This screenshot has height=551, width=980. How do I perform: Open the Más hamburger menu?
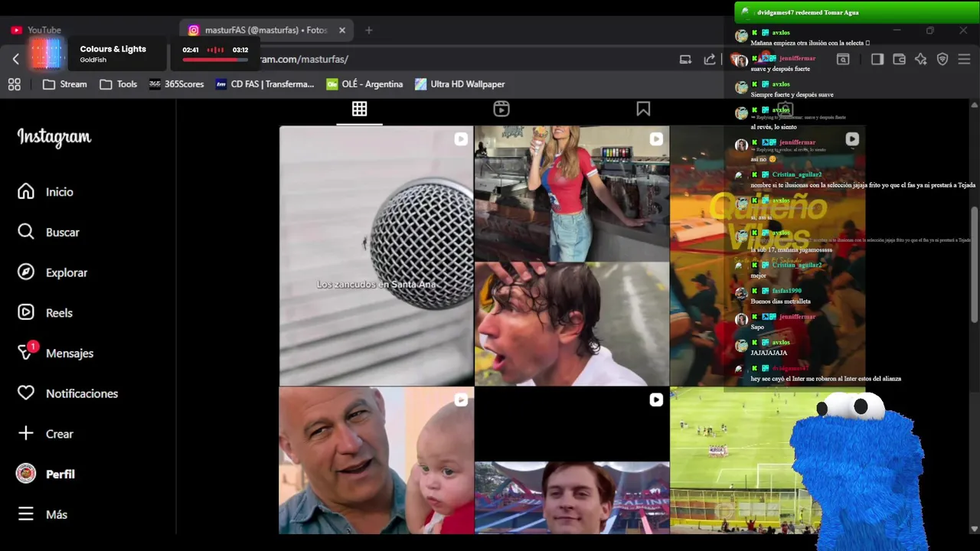[x=43, y=514]
